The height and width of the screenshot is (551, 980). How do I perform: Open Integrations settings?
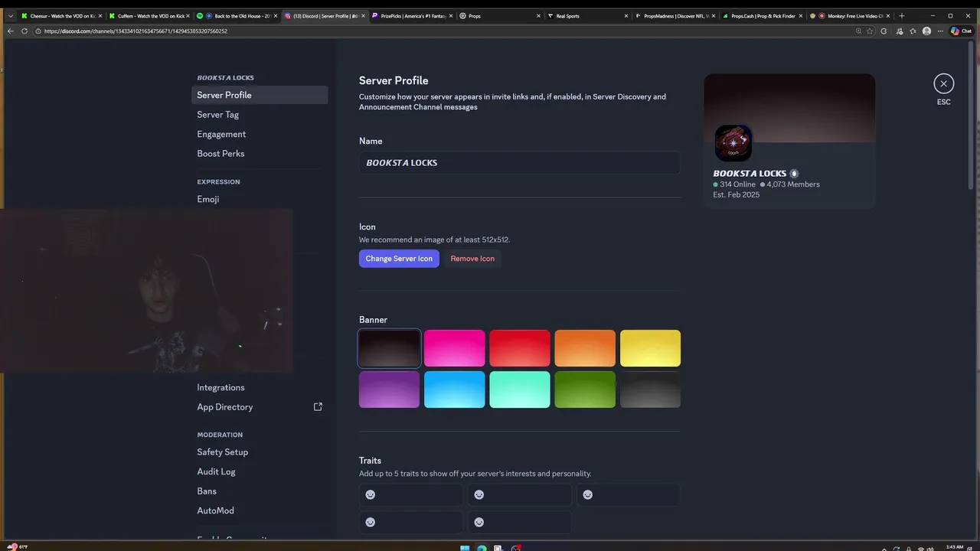click(260, 387)
